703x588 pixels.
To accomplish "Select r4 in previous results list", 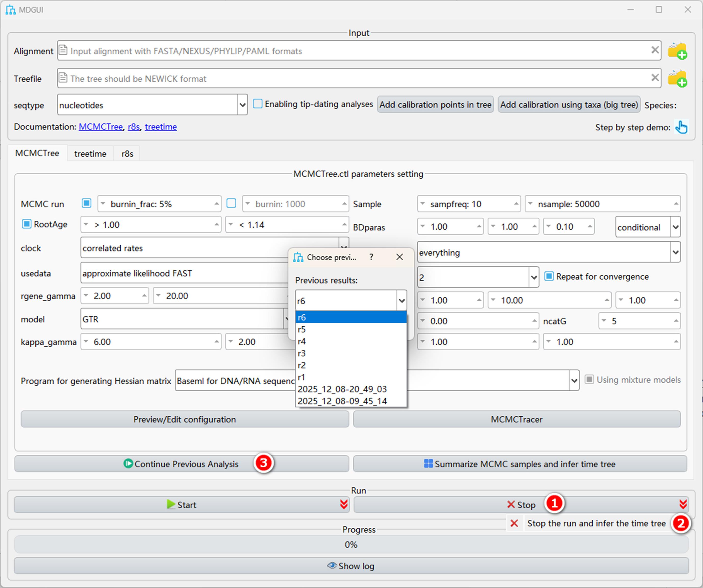I will coord(351,341).
